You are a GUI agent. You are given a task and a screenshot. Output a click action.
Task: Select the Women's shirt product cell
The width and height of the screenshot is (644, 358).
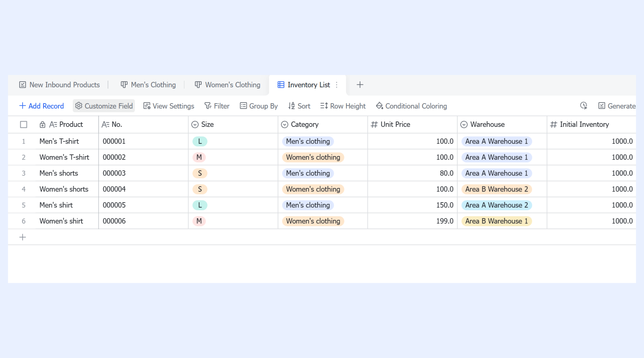(x=67, y=221)
